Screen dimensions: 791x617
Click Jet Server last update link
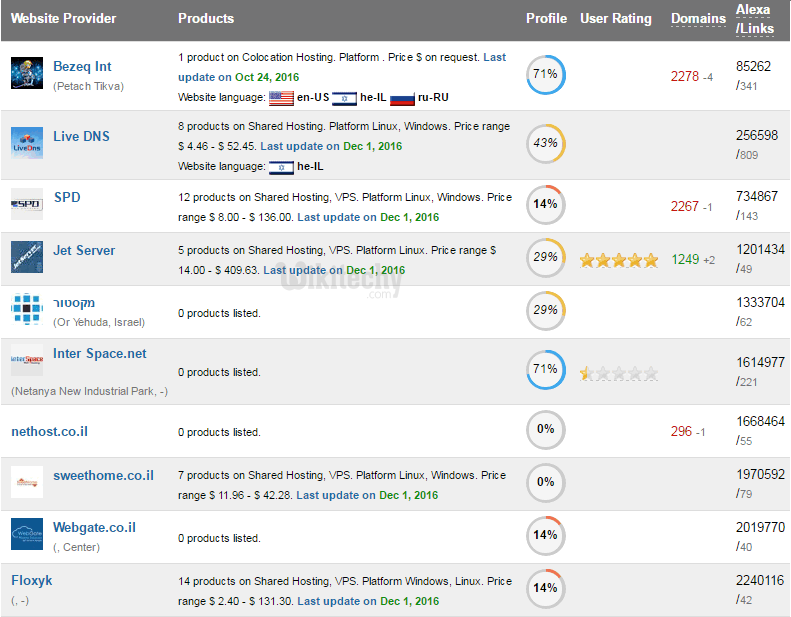tap(334, 270)
